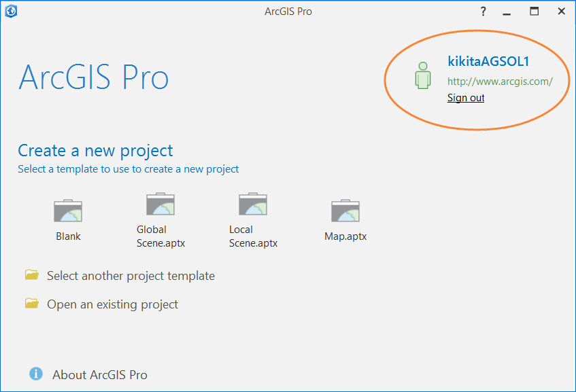Click the folder icon beside Select another project template
Viewport: 576px width, 392px height.
click(x=31, y=274)
